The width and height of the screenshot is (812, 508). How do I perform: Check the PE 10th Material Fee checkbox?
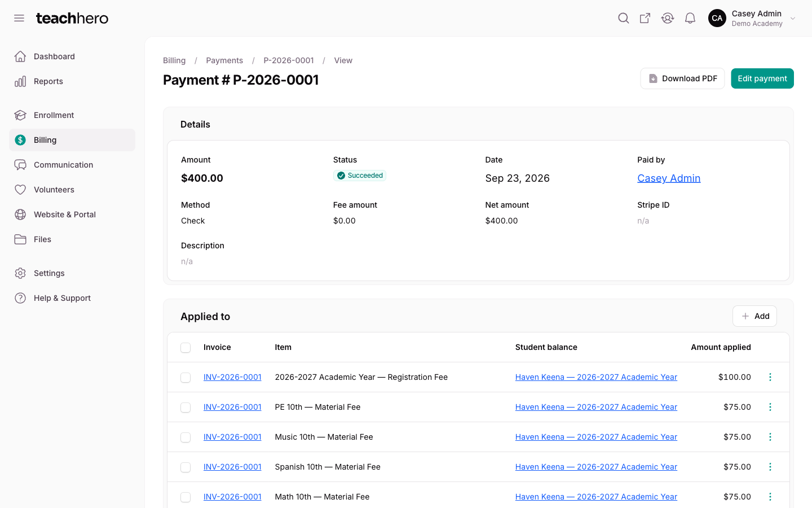[186, 408]
